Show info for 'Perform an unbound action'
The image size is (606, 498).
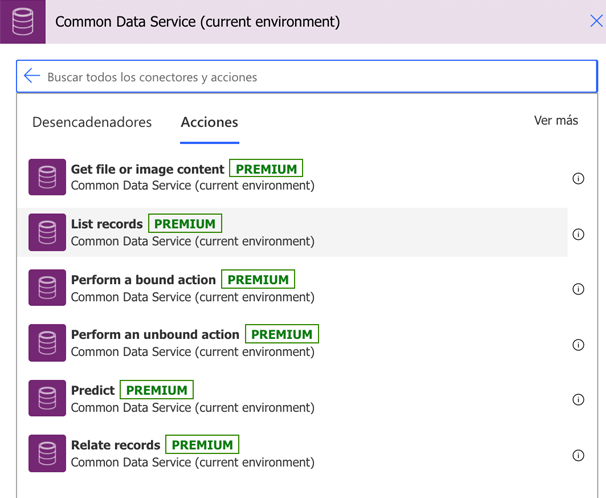click(x=578, y=345)
